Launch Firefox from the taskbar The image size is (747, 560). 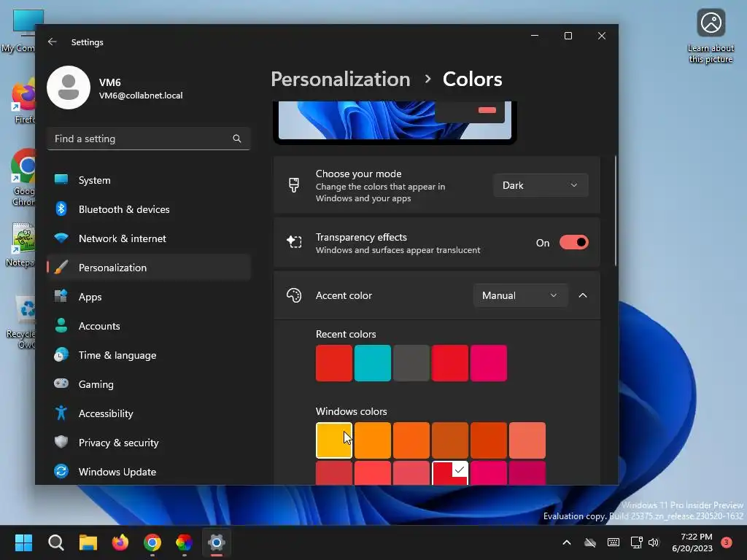120,542
